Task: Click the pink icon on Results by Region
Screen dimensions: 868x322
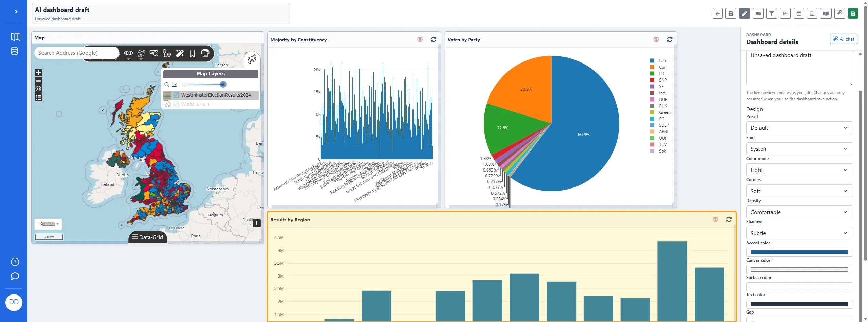Action: pyautogui.click(x=715, y=219)
